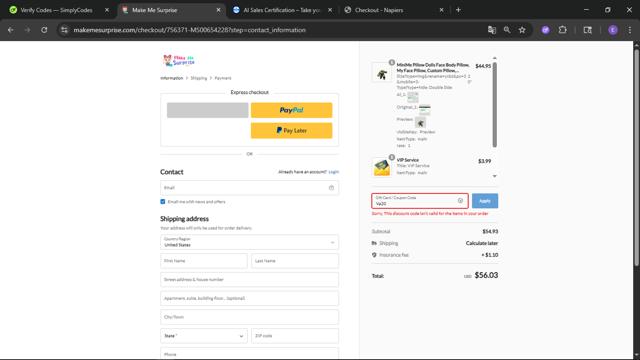Go back using browser back arrow
640x360 pixels.
pos(11,30)
